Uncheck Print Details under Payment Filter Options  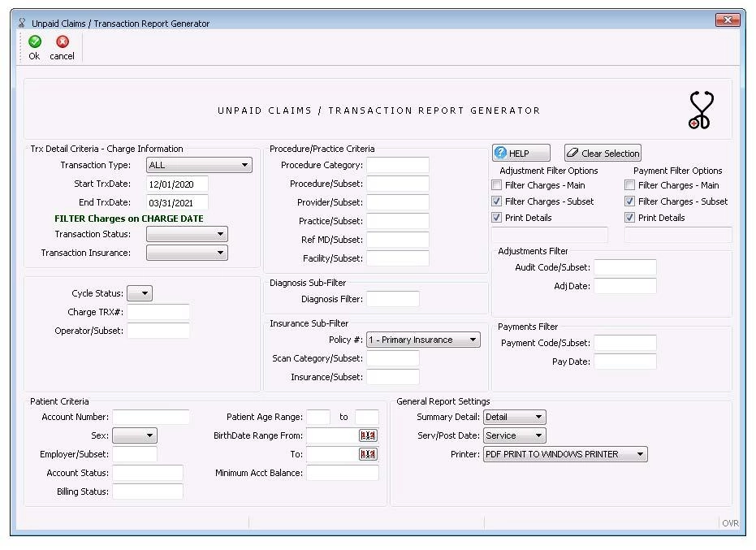(x=629, y=217)
